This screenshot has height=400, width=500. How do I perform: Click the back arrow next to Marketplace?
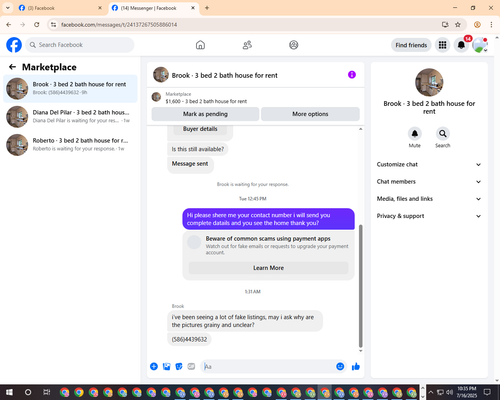click(x=12, y=67)
